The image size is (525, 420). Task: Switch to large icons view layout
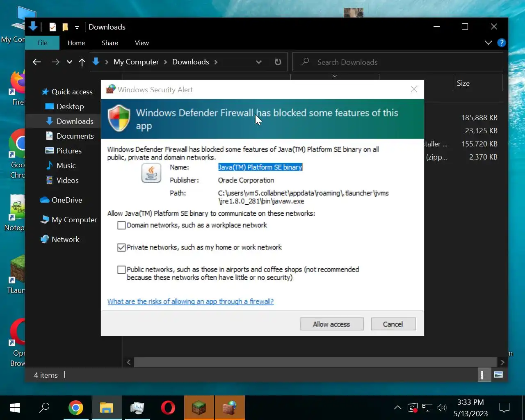tap(498, 375)
